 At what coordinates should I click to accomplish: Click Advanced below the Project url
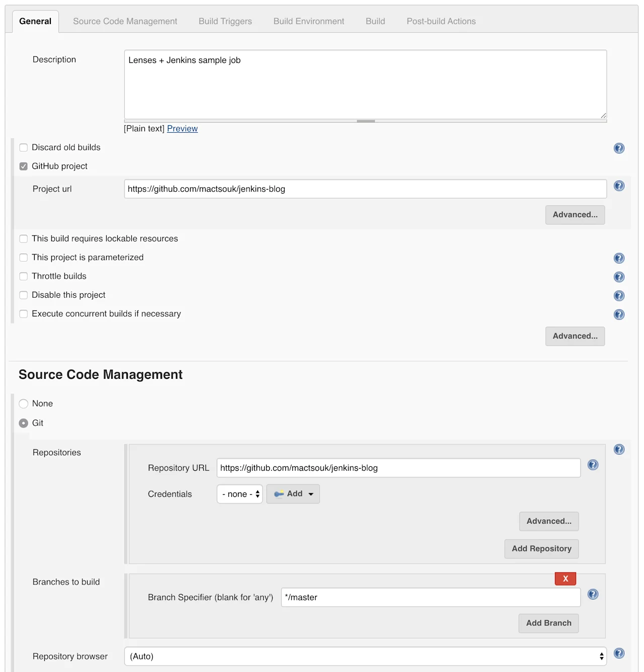point(575,215)
